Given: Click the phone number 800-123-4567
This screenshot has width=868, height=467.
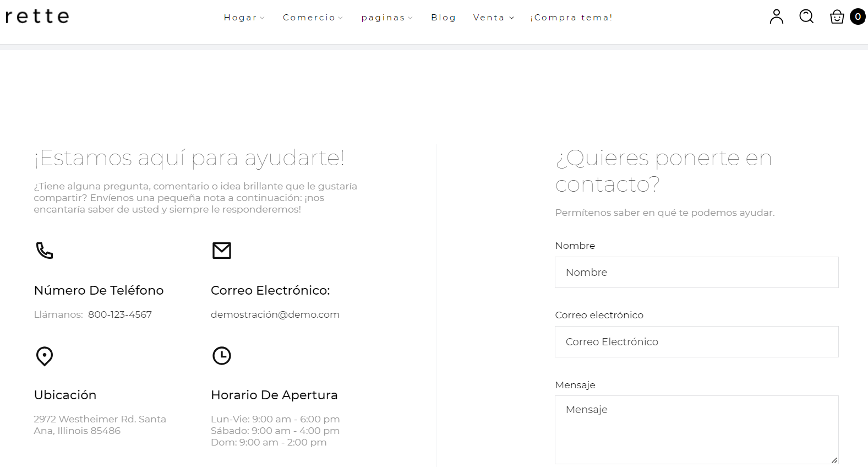Looking at the screenshot, I should coord(120,314).
